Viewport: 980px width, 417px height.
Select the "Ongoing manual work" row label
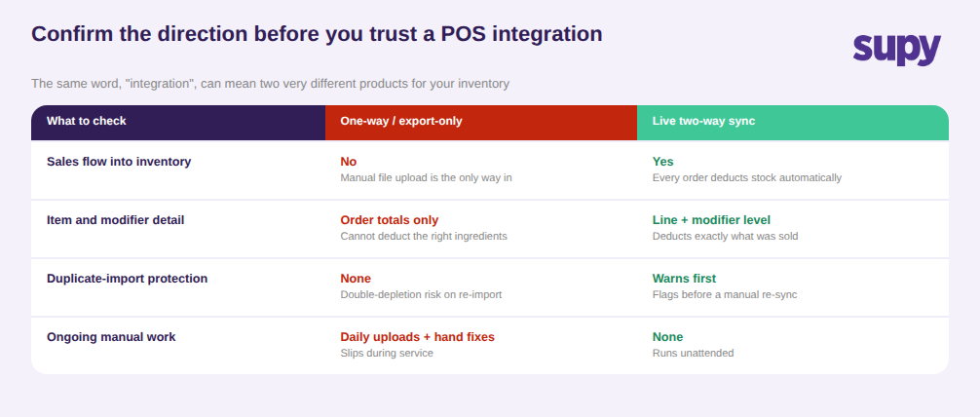[x=111, y=337]
